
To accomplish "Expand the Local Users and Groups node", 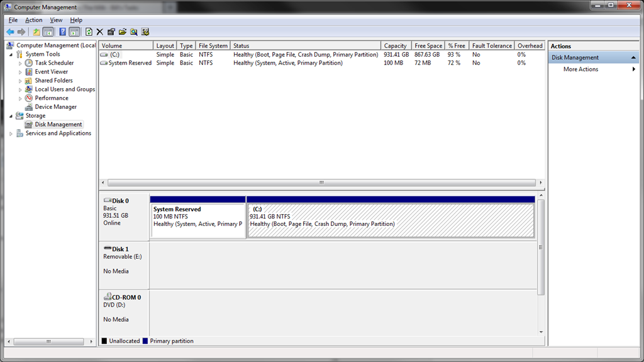I will [20, 89].
